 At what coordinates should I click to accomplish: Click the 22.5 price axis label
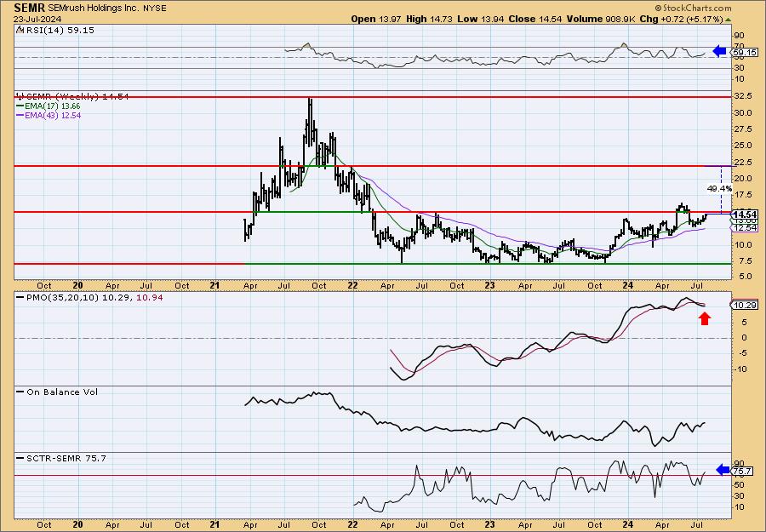(x=742, y=163)
